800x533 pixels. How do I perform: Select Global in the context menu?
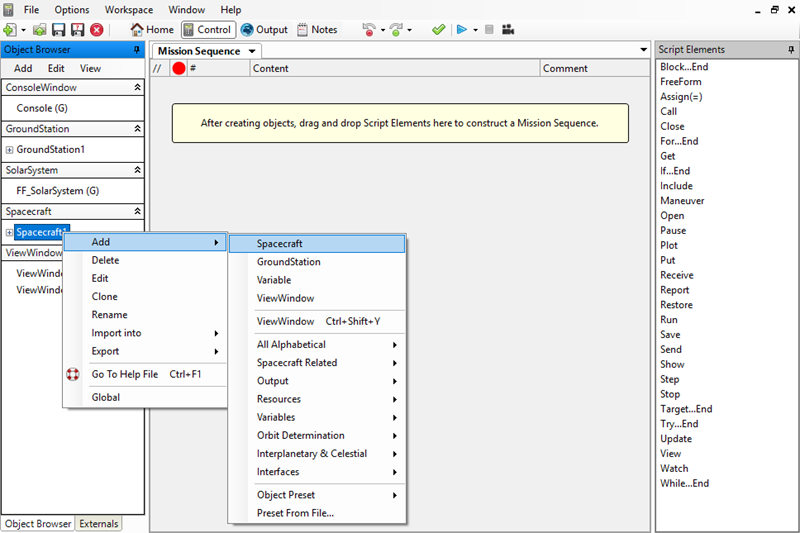(x=145, y=397)
